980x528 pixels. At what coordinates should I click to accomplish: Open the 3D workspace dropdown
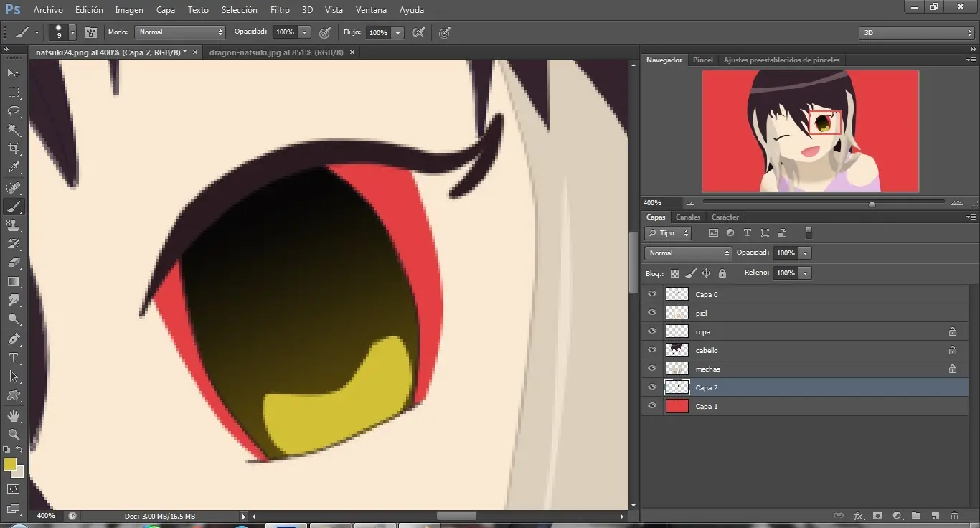[x=917, y=33]
